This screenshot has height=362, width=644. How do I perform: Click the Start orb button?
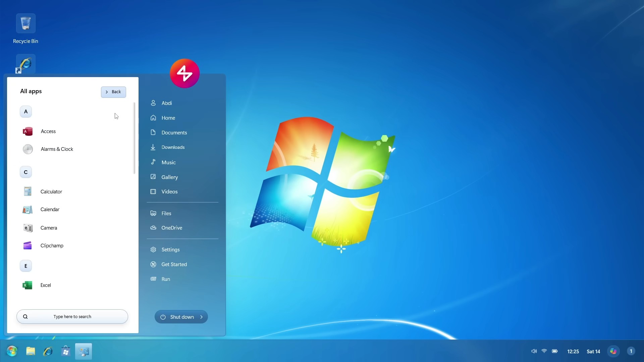[x=12, y=351]
